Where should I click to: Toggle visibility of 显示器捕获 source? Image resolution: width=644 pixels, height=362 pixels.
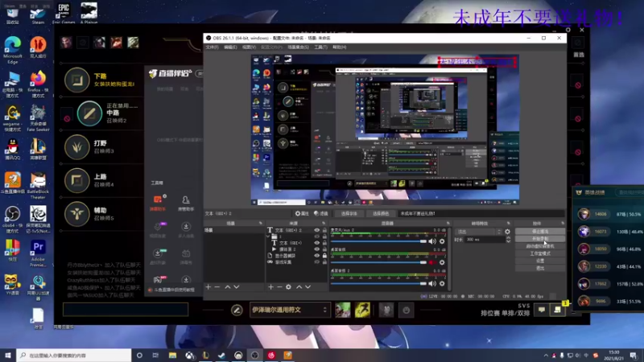tap(316, 255)
